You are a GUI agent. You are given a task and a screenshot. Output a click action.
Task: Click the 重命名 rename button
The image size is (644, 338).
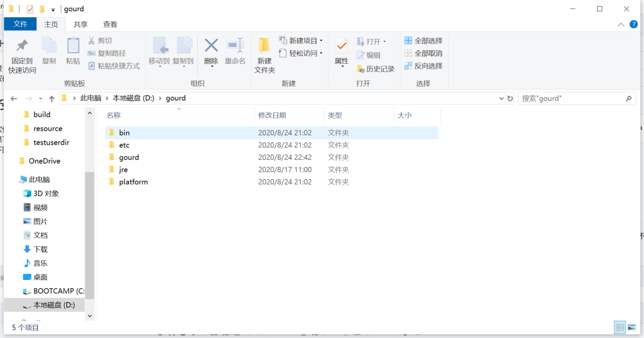(x=235, y=51)
